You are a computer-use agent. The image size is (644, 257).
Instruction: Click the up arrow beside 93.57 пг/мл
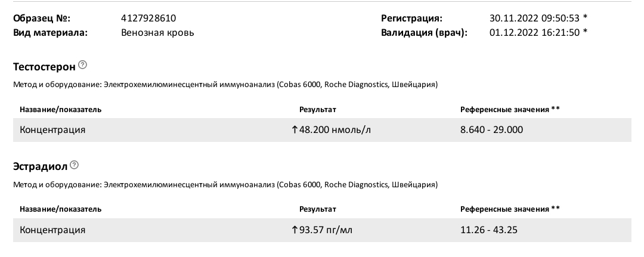coord(295,230)
